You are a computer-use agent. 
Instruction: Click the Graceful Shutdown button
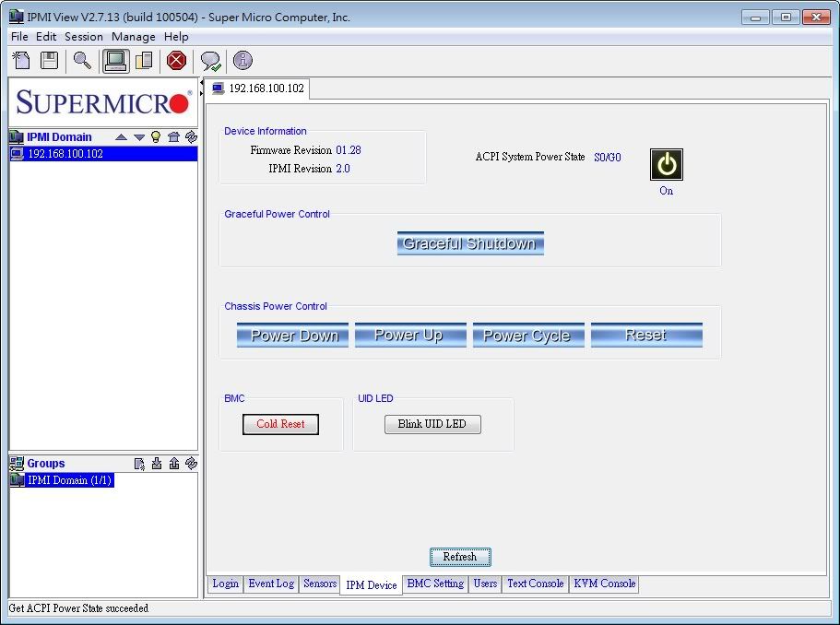pyautogui.click(x=470, y=243)
